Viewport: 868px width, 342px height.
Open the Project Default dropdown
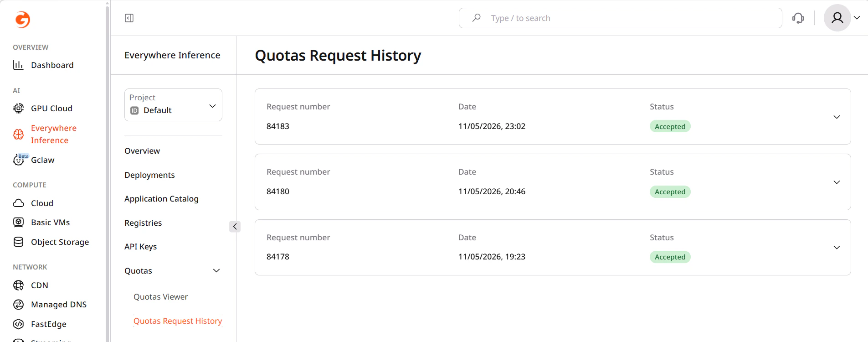click(x=173, y=105)
